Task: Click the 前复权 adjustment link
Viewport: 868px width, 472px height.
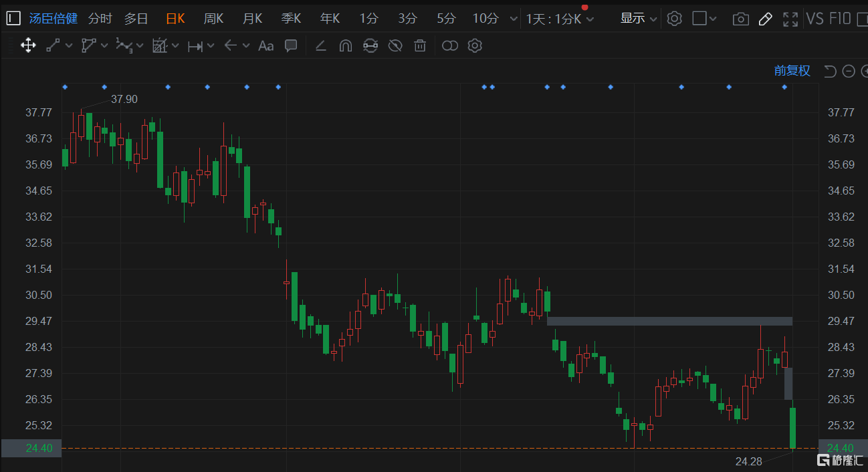Action: point(792,71)
